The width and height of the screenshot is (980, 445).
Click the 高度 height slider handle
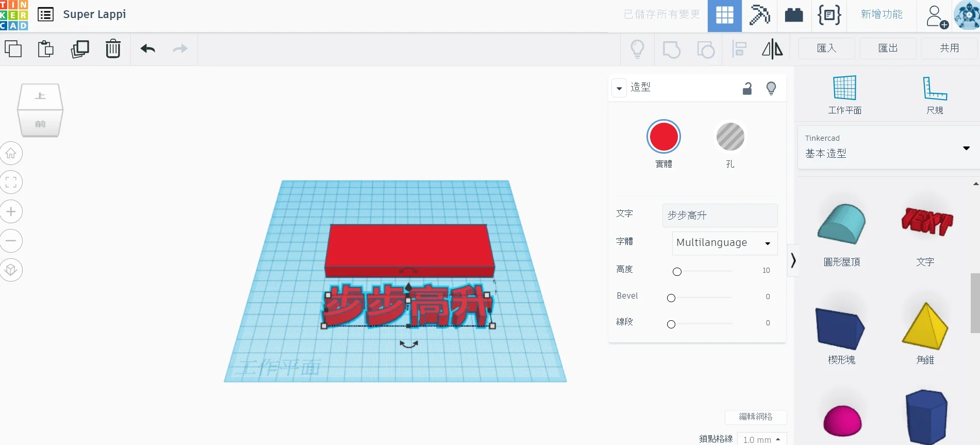[677, 271]
